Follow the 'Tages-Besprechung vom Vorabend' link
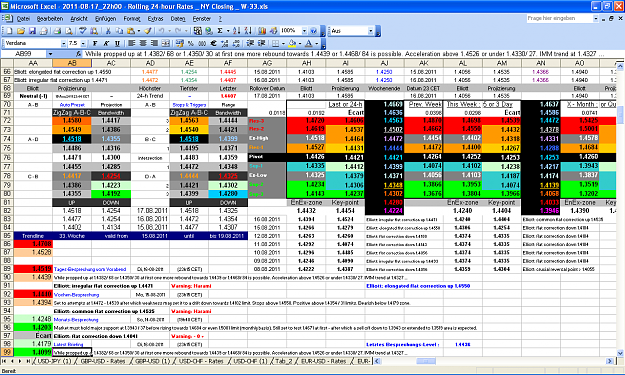 tap(90, 269)
